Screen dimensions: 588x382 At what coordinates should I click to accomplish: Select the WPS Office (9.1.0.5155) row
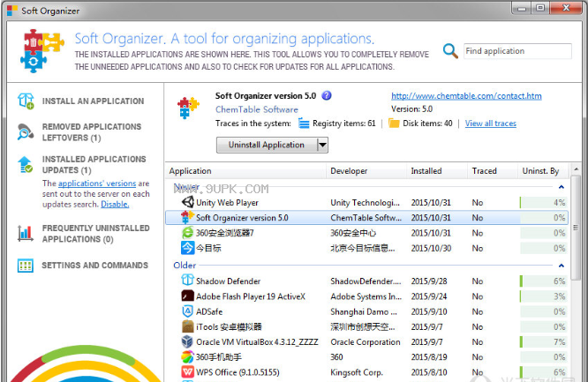(x=366, y=372)
